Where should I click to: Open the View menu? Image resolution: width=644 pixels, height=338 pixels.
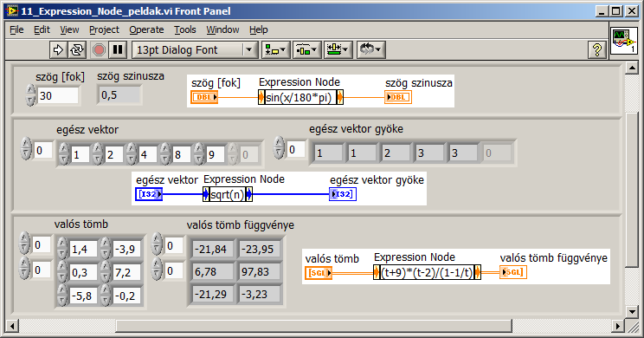point(69,29)
